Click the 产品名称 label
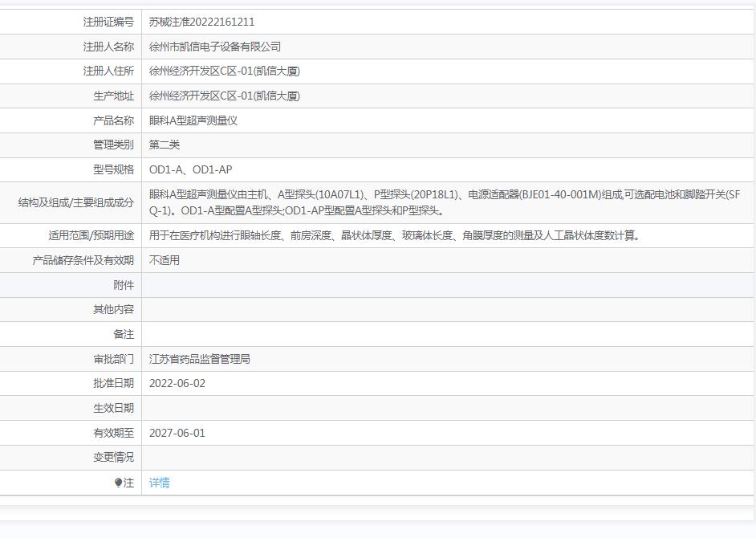The image size is (756, 538). [x=113, y=120]
